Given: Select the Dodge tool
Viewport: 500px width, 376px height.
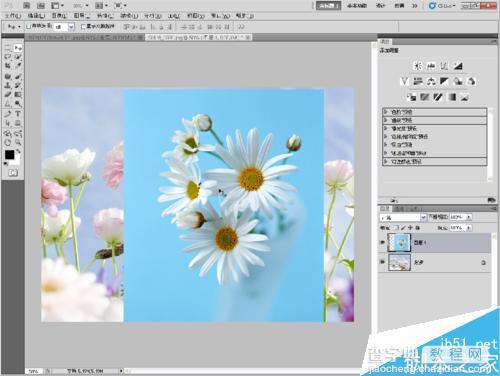Looking at the screenshot, I should (18, 104).
